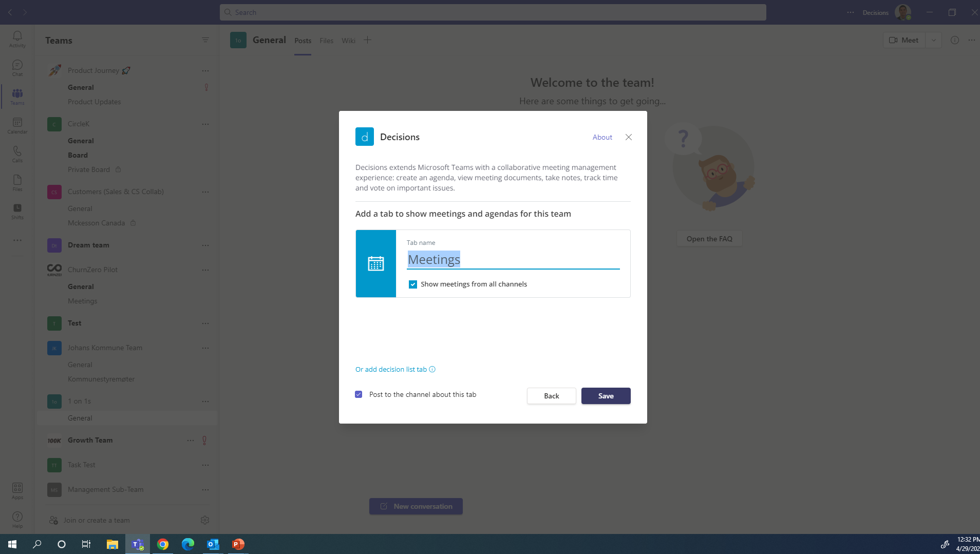The width and height of the screenshot is (980, 554).
Task: Switch to the Wiki tab
Action: click(x=349, y=40)
